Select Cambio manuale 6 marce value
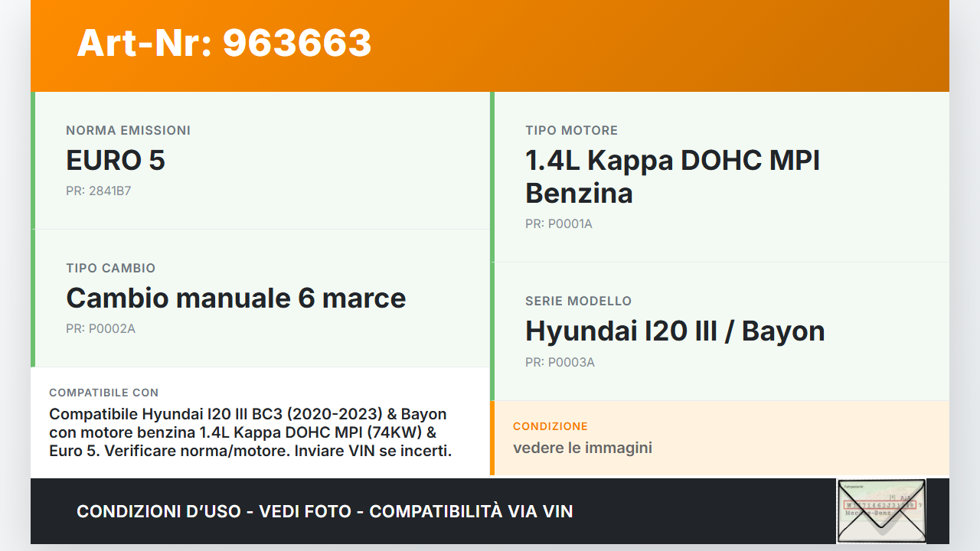Image resolution: width=980 pixels, height=551 pixels. coord(236,298)
